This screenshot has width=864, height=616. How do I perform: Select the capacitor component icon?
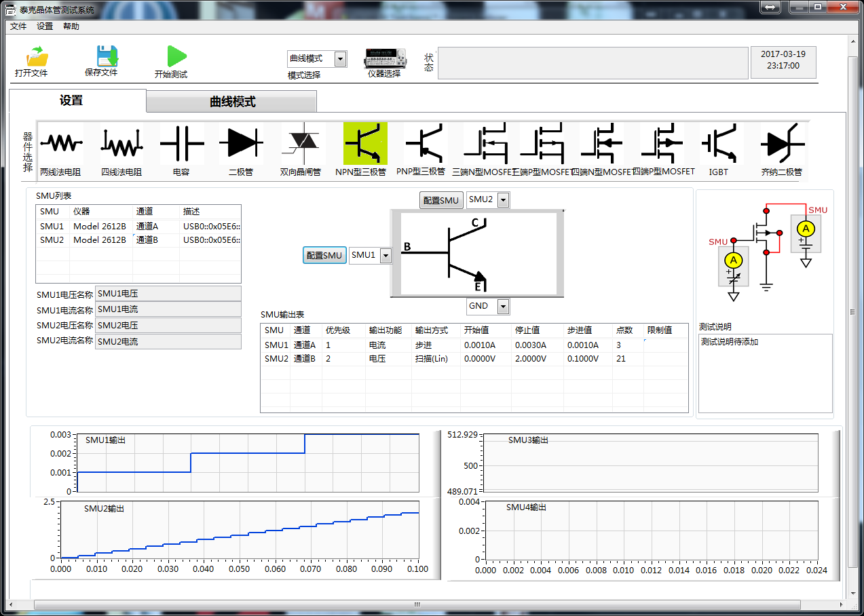click(x=181, y=143)
